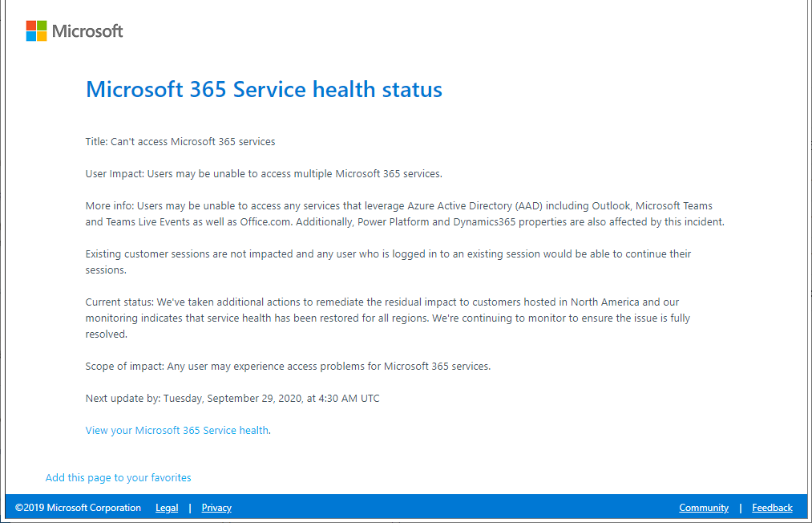The height and width of the screenshot is (523, 812).
Task: Open the Privacy link in the footer
Action: [x=216, y=507]
